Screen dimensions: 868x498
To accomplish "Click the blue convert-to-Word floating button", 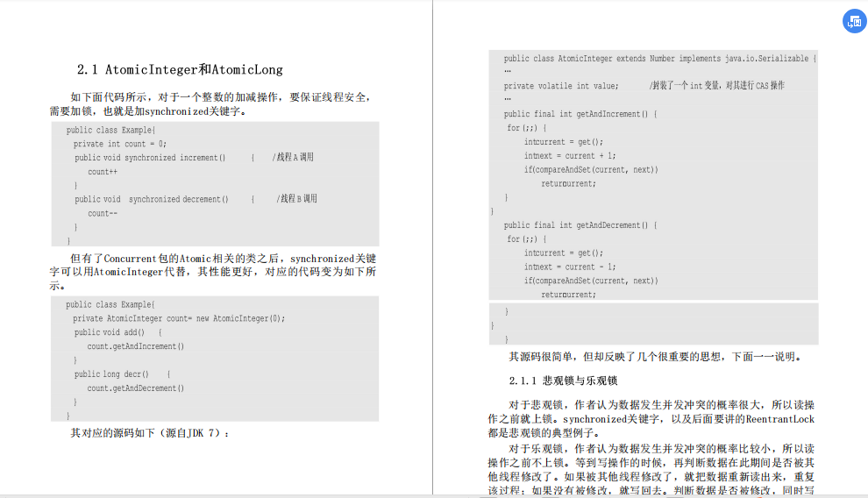I will [x=854, y=22].
